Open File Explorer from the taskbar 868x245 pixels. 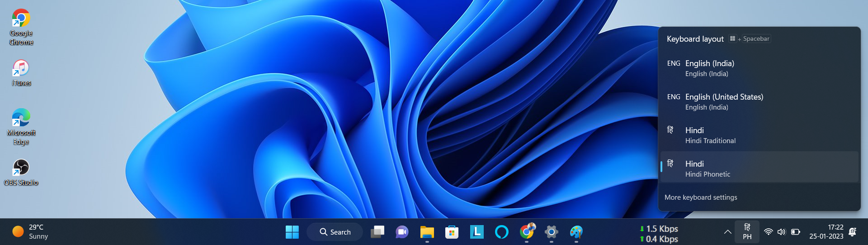427,232
